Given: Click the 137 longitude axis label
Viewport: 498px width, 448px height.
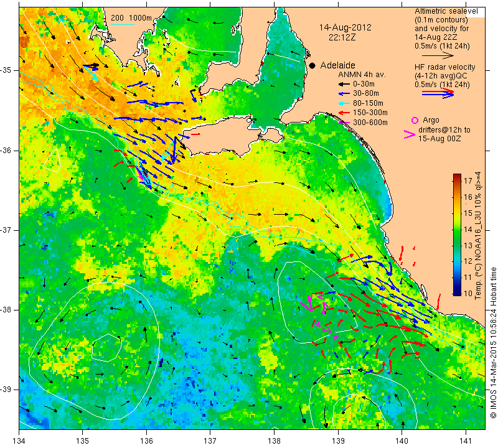Looking at the screenshot, I should pyautogui.click(x=210, y=441).
